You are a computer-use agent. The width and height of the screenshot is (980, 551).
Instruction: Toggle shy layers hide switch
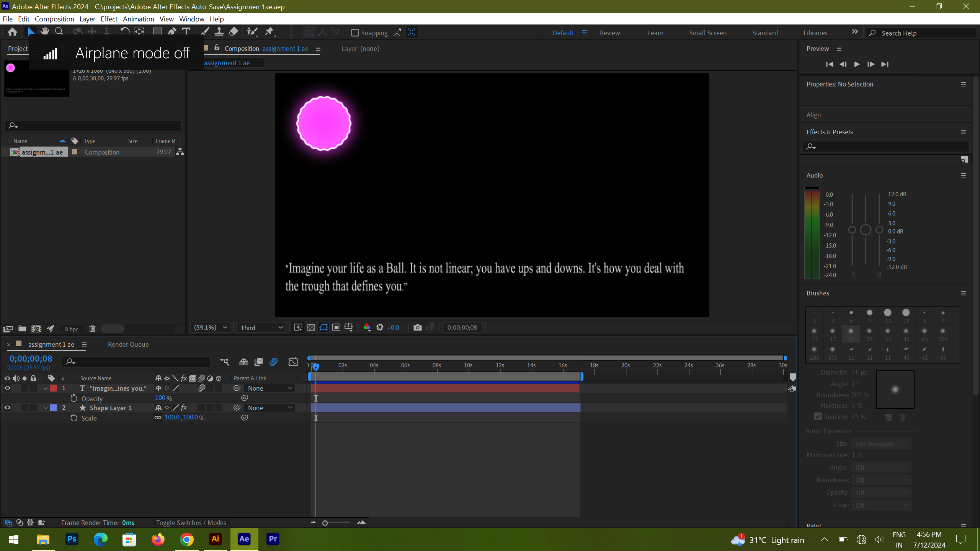[243, 362]
